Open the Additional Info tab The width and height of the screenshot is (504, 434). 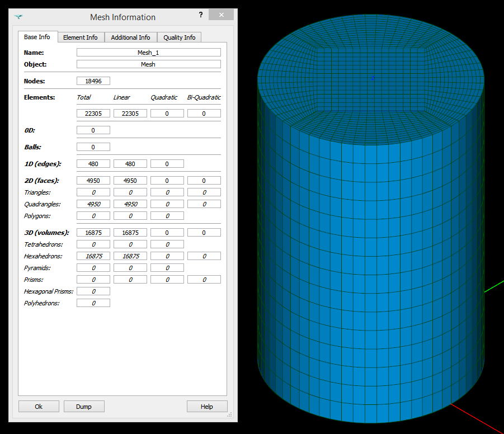point(130,37)
